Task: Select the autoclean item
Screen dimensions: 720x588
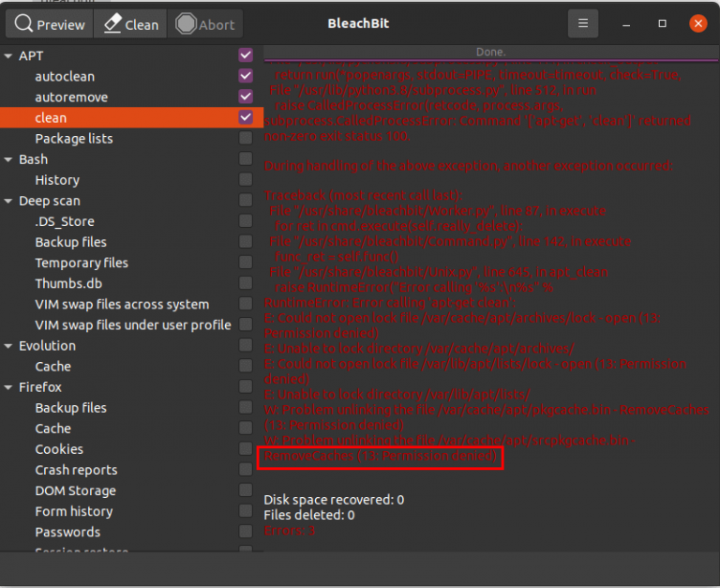Action: point(65,76)
